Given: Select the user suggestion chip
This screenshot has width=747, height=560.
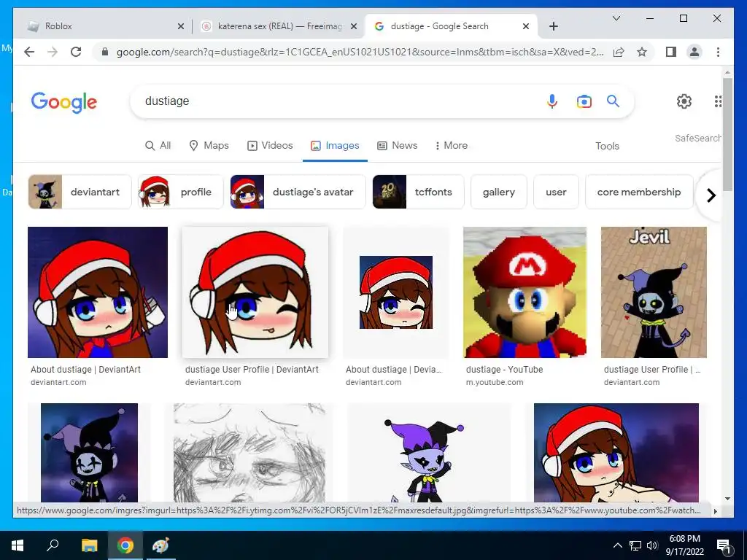Looking at the screenshot, I should pos(556,192).
